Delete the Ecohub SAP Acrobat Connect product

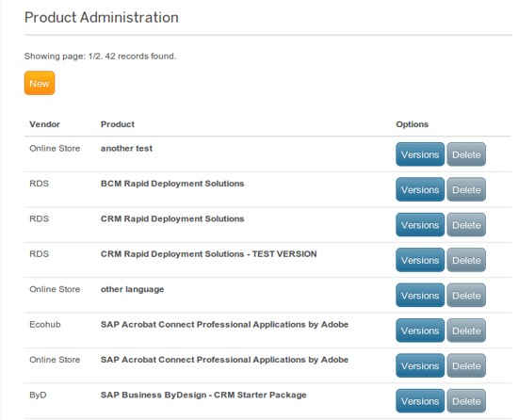point(466,331)
